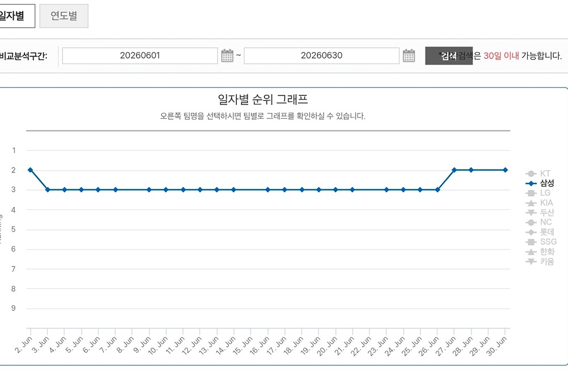Click the 16. Jun data point

[x=268, y=189]
